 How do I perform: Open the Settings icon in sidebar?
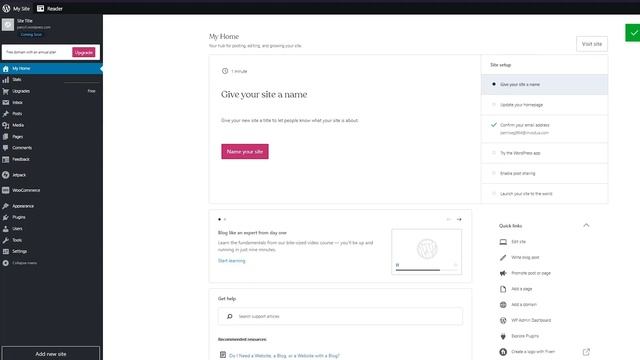point(6,251)
